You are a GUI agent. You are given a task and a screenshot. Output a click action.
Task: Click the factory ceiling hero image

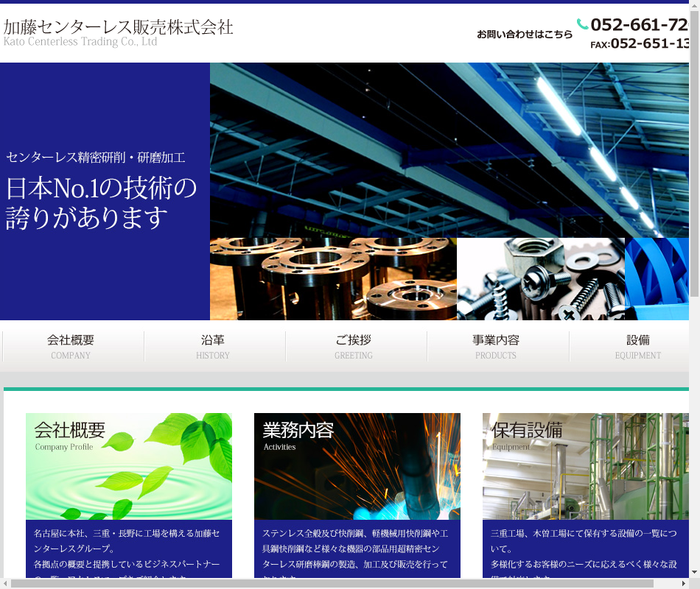[x=449, y=147]
